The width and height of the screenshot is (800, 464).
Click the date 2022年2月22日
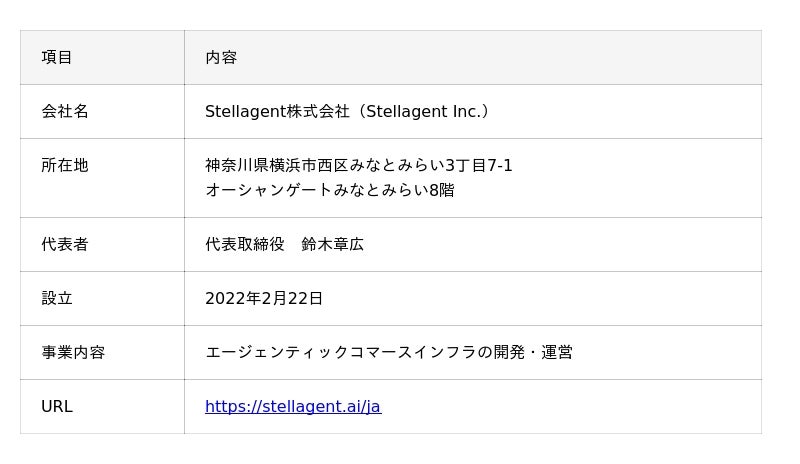pos(264,298)
